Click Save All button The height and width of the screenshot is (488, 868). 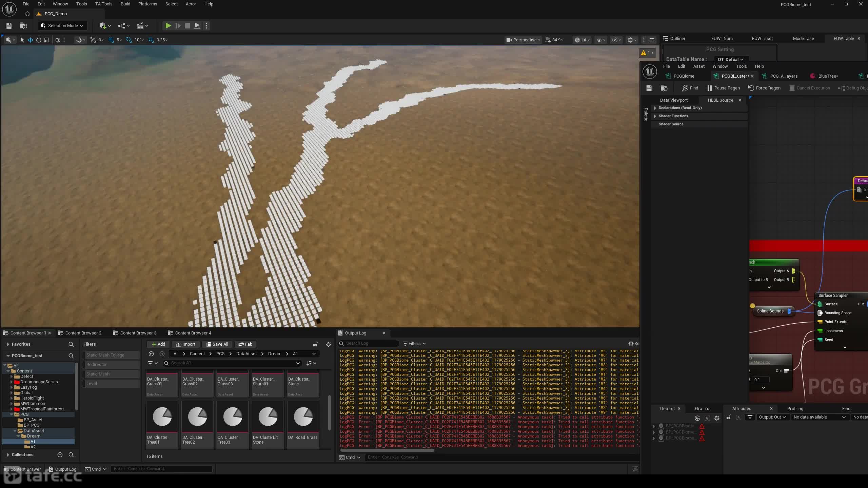point(217,344)
